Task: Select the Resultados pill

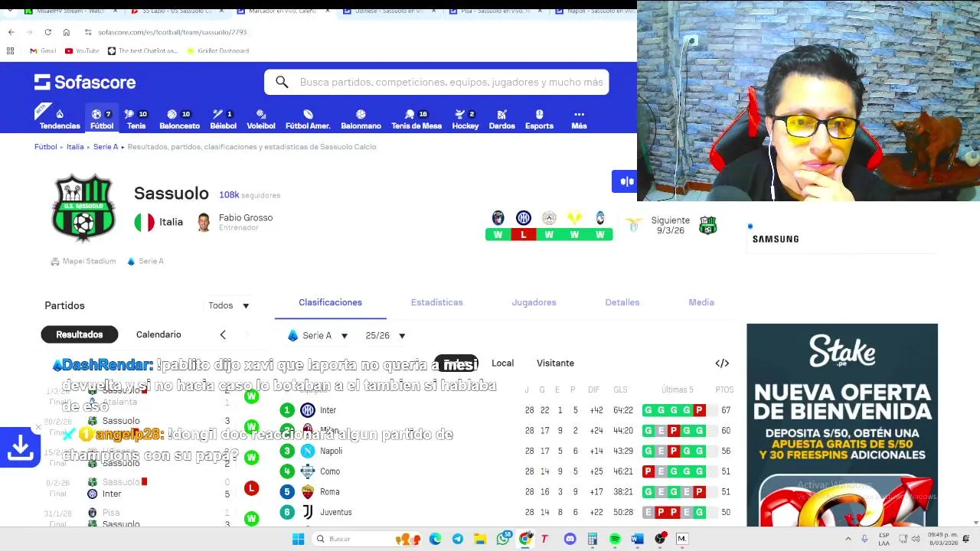Action: [x=80, y=334]
